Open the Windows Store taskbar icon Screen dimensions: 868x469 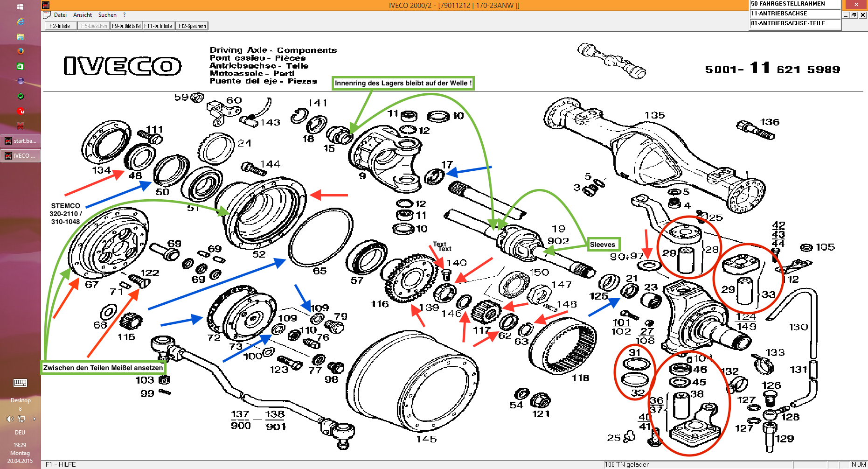(20, 66)
